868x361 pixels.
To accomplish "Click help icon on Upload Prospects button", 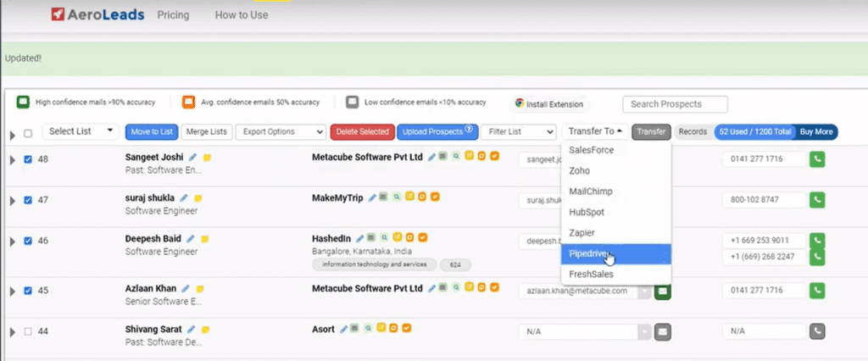I will (x=468, y=131).
